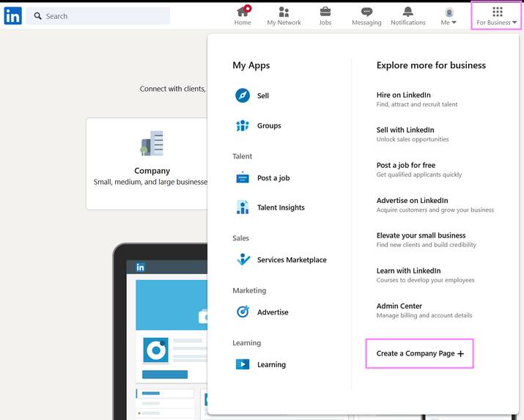Click 'Find, attract and recruit talent' text
Image resolution: width=524 pixels, height=420 pixels.
pos(417,104)
